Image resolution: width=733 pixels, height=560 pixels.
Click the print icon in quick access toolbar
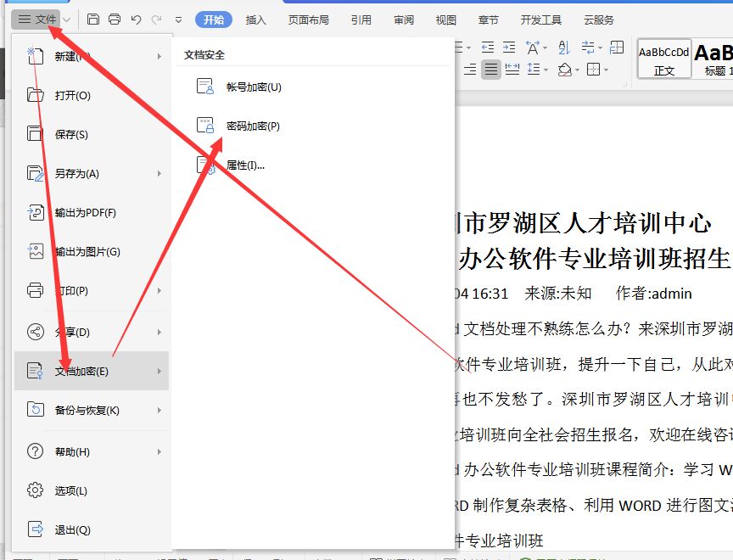(x=115, y=19)
